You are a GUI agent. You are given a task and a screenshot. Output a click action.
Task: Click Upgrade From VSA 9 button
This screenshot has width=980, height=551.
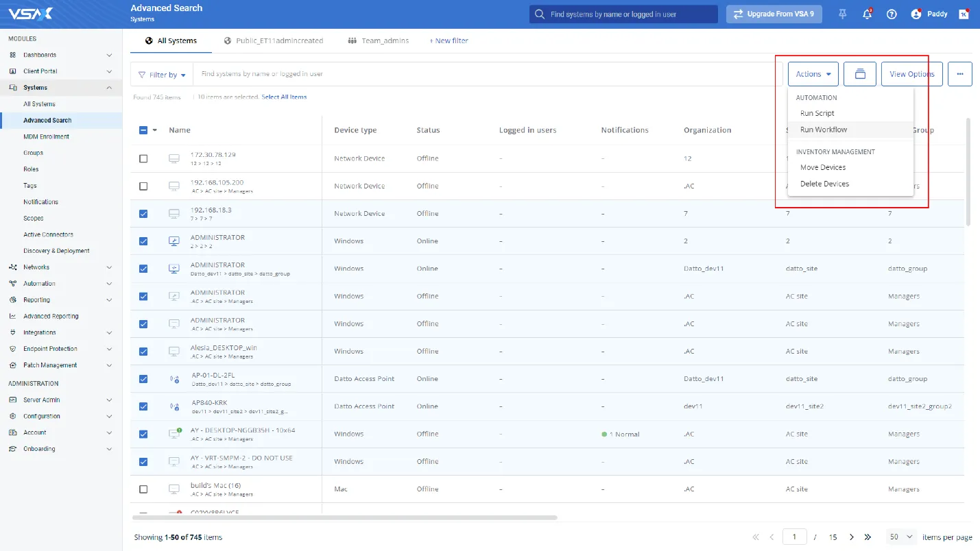(x=774, y=14)
